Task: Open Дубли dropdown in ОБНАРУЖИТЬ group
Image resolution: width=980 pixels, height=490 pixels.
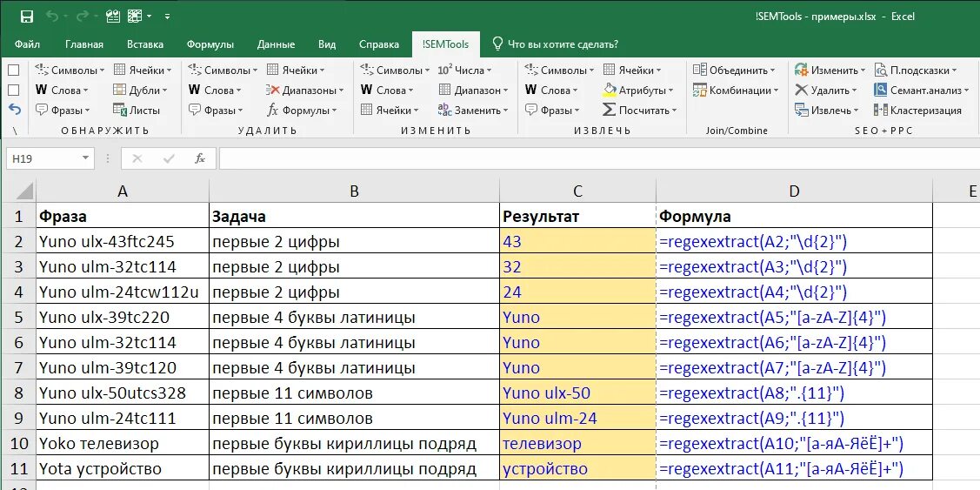Action: (141, 91)
